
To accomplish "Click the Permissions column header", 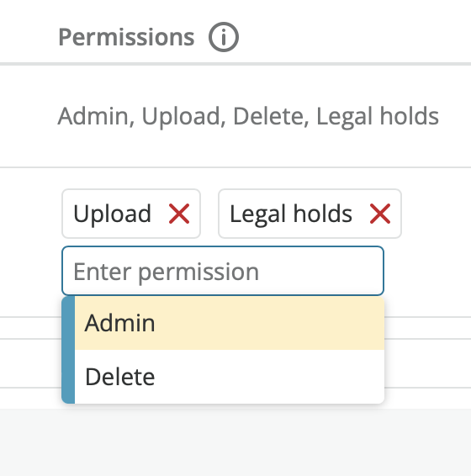I will [x=126, y=37].
